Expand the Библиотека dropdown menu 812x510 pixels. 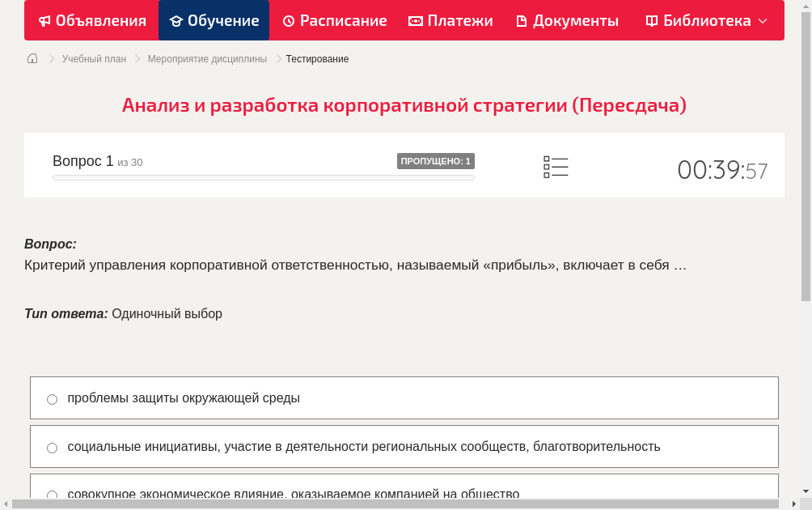(x=706, y=21)
